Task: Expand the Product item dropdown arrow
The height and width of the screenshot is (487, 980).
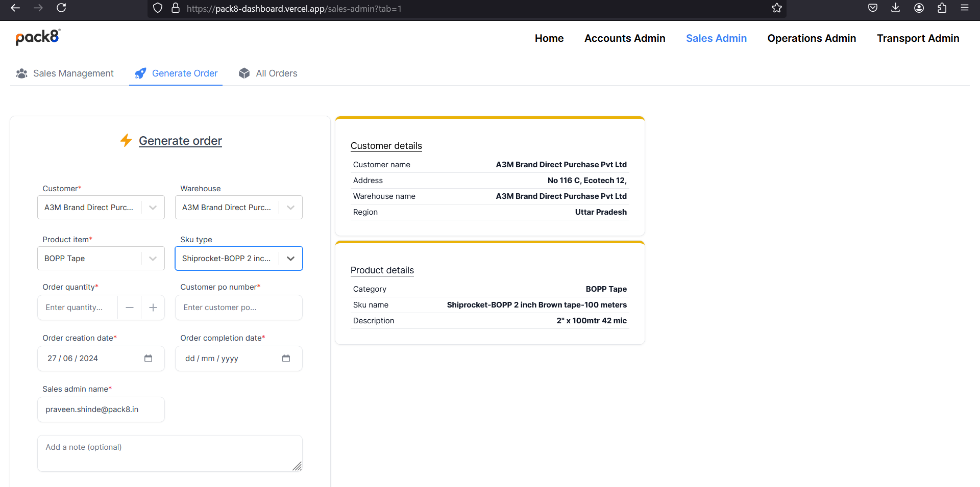Action: (153, 259)
